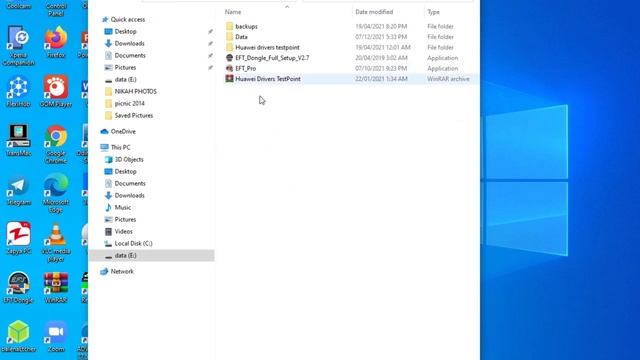
Task: Click the 19/04/2021 8:20 PM date cell
Action: (x=381, y=26)
